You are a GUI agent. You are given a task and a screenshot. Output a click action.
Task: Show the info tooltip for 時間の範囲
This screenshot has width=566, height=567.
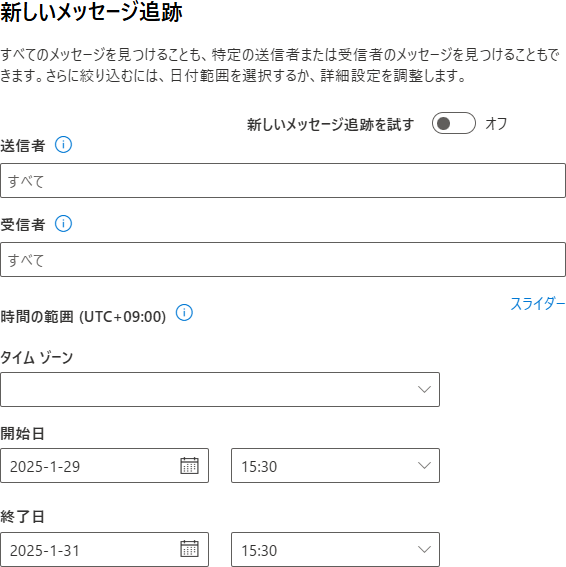(x=184, y=312)
